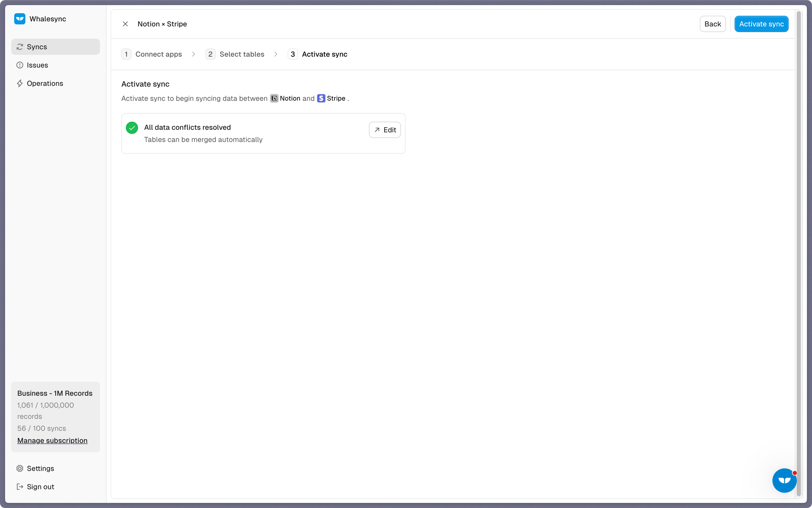Click the arrow icon in Edit button

coord(377,130)
